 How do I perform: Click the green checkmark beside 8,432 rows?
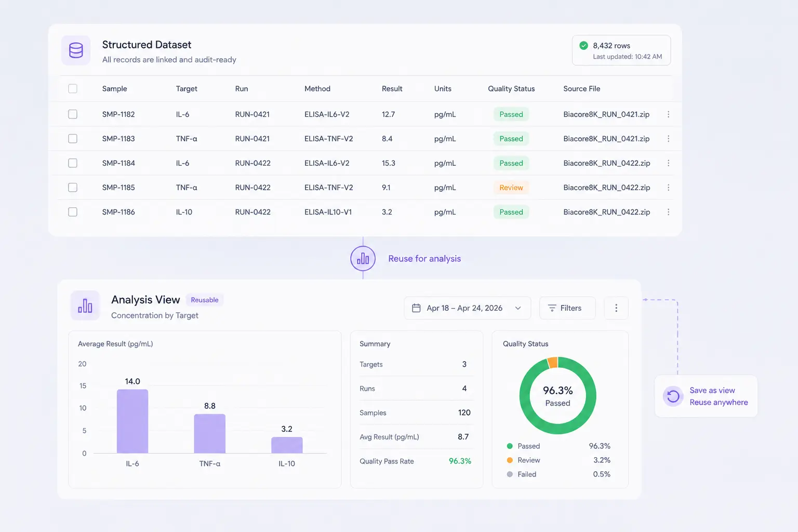[x=583, y=46]
